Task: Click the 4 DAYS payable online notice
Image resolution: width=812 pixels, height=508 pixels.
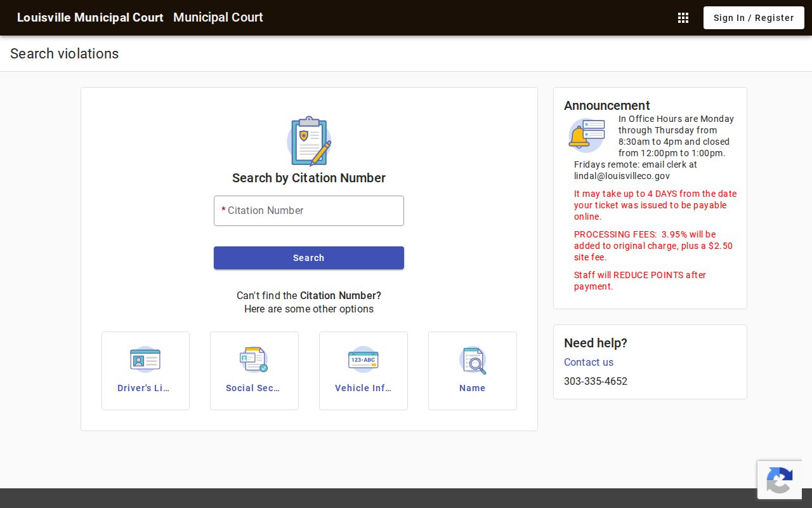Action: [655, 205]
